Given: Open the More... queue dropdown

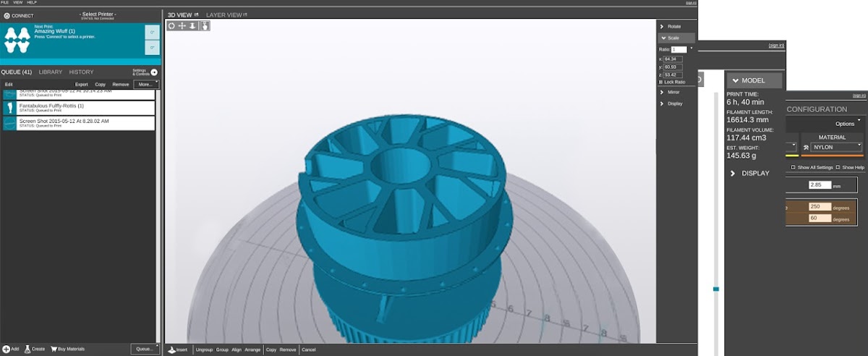Looking at the screenshot, I should pos(146,84).
